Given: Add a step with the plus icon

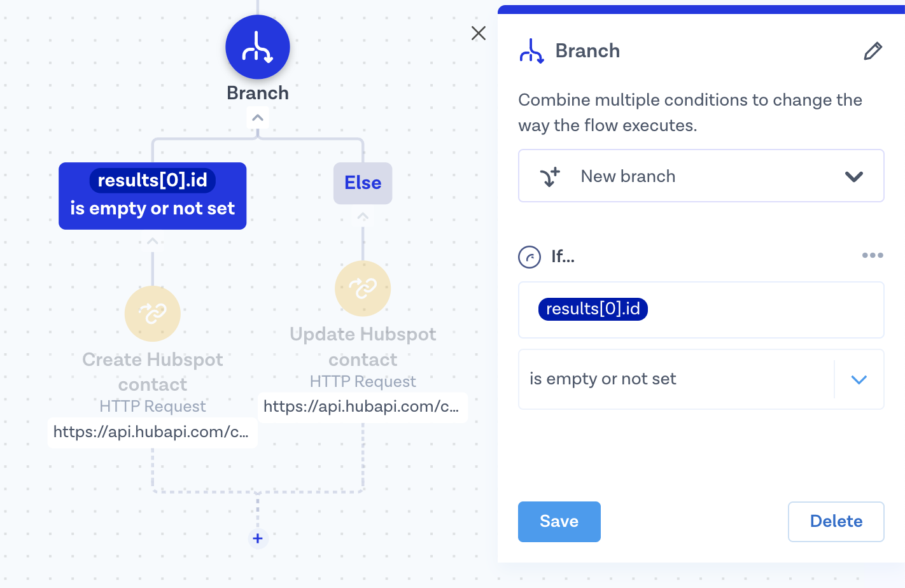Looking at the screenshot, I should (258, 538).
